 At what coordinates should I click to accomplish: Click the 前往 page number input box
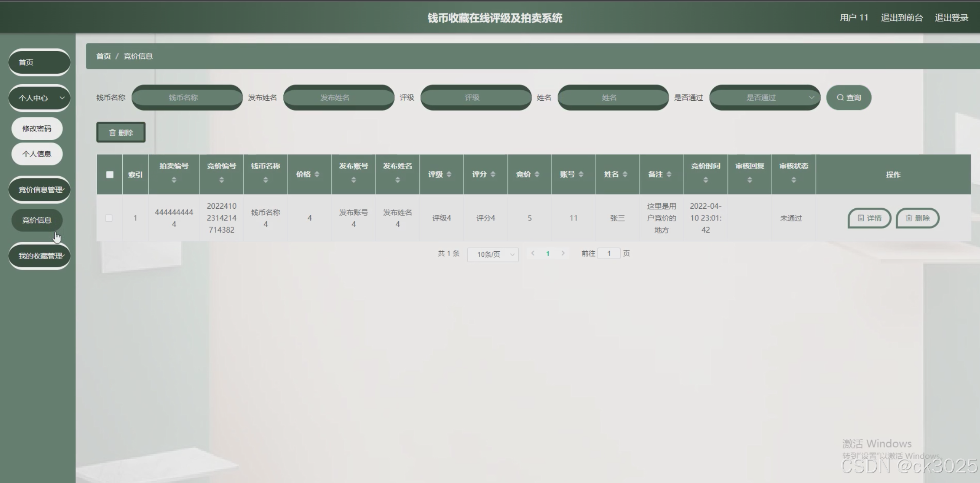tap(609, 253)
